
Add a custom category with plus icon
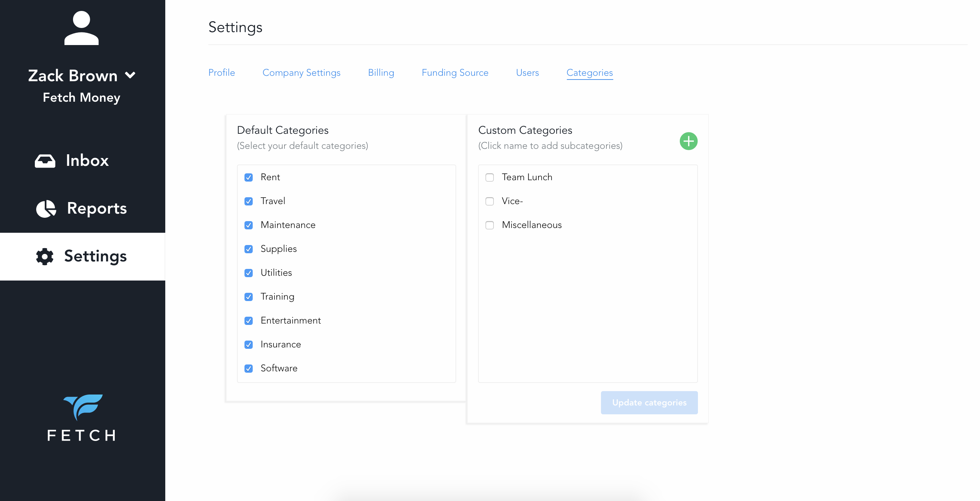pyautogui.click(x=688, y=141)
